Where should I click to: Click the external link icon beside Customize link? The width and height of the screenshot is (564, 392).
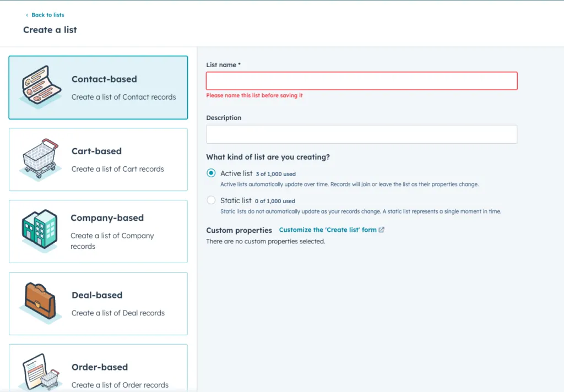coord(381,230)
